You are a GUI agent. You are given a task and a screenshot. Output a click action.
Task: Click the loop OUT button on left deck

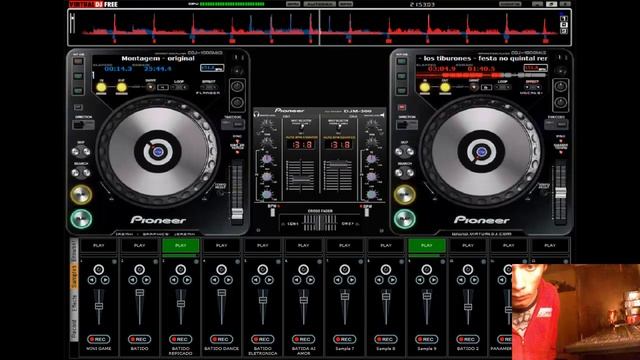121,87
